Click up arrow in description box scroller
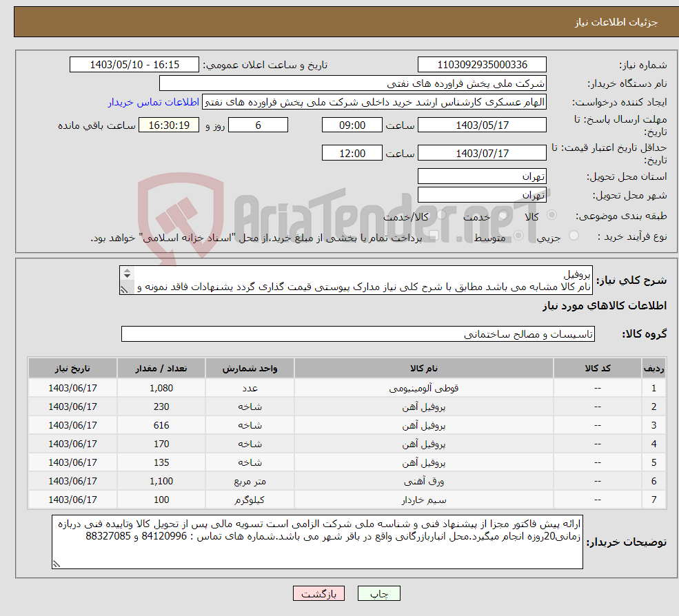The height and width of the screenshot is (616, 679). 127,271
